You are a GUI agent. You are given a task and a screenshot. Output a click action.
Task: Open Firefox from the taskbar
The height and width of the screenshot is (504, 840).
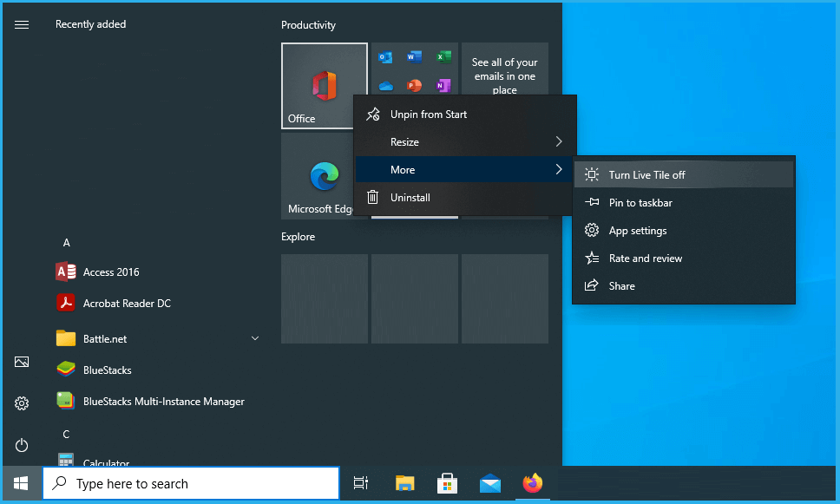(532, 483)
